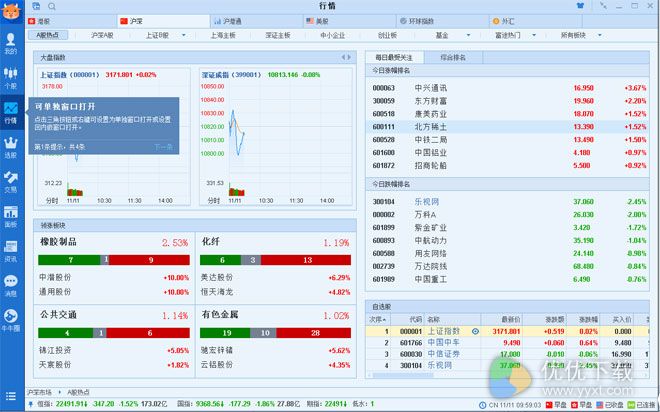Viewport: 660px width, 412px height.
Task: Click the 中信证券 row in 自选股 table
Action: click(507, 354)
